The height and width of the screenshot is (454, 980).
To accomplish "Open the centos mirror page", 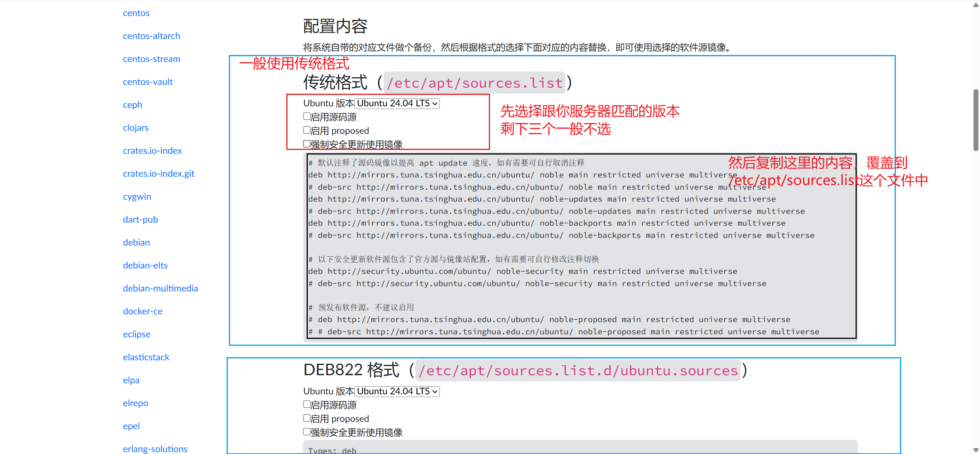I will point(136,13).
